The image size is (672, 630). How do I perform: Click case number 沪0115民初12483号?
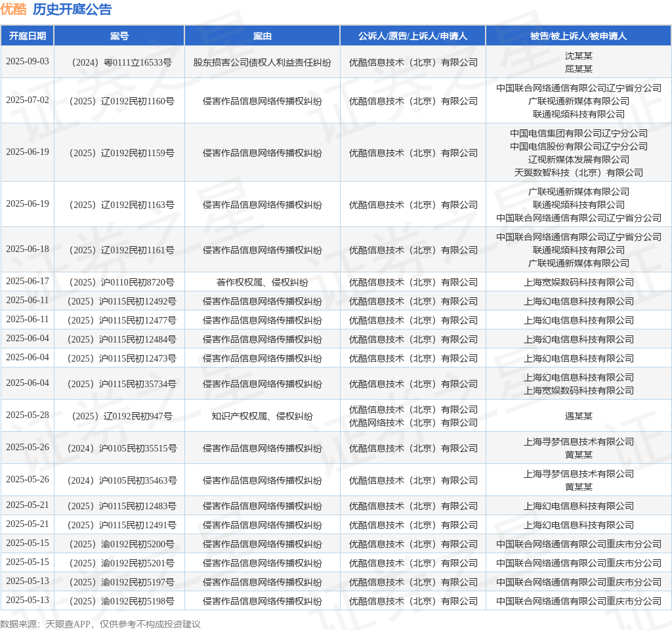[121, 506]
